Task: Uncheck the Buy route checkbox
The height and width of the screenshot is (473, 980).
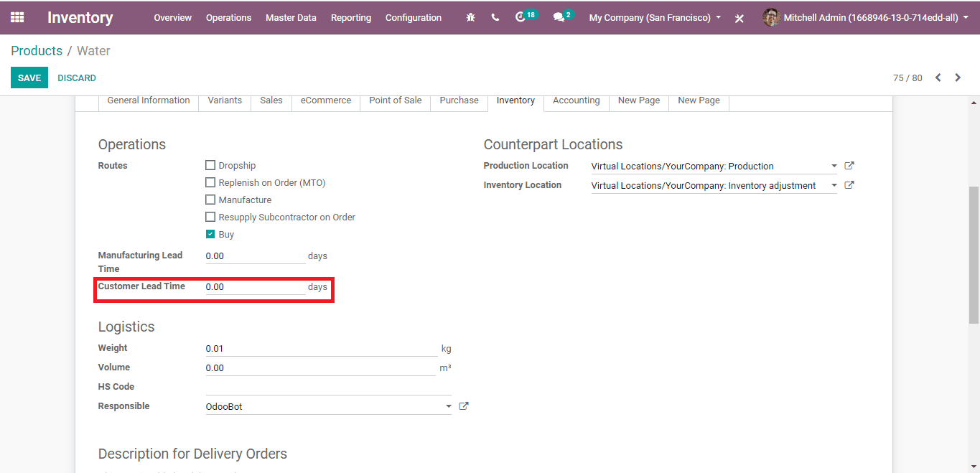Action: click(x=210, y=234)
